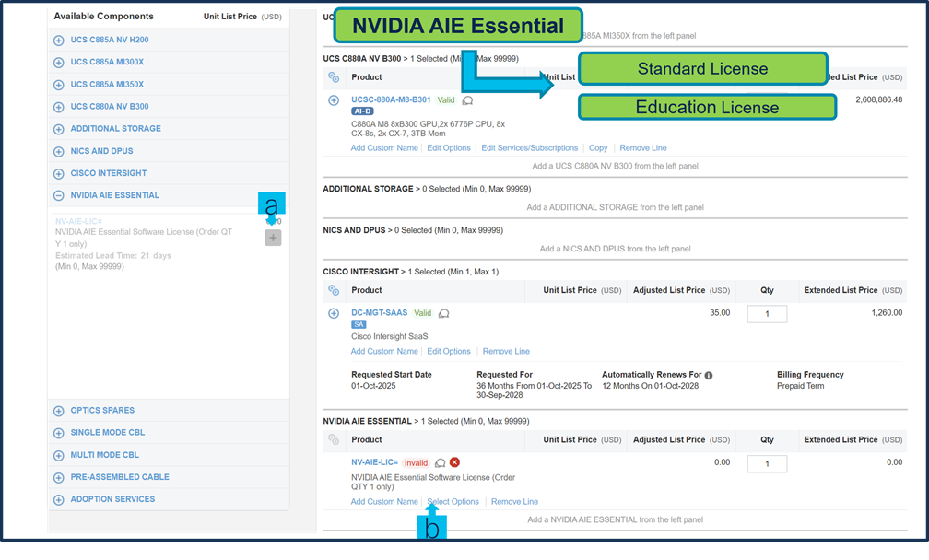Viewport: 929px width, 560px height.
Task: Expand MULTI MODE CBL category
Action: coord(59,455)
